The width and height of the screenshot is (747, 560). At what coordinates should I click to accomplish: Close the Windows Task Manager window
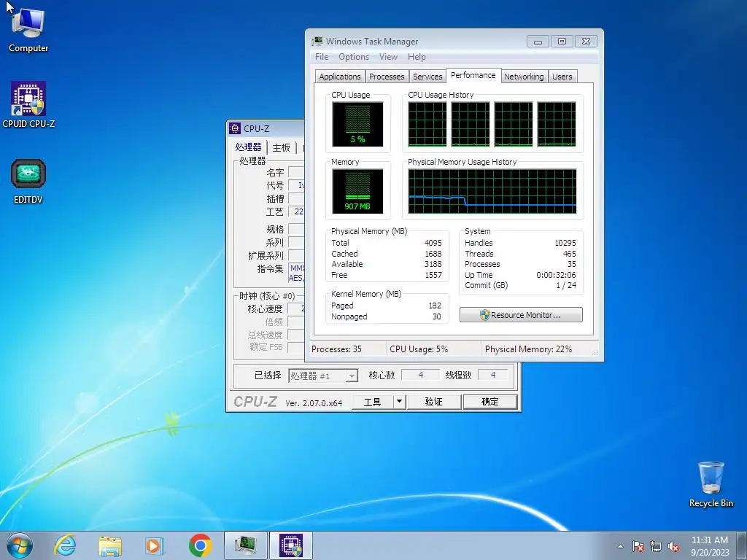(x=586, y=42)
